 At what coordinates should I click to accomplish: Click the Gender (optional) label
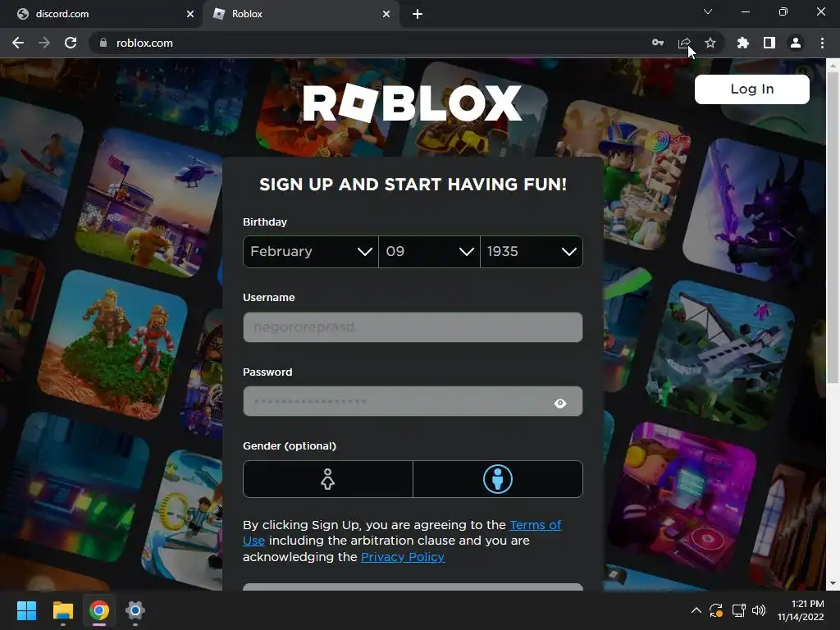point(290,445)
